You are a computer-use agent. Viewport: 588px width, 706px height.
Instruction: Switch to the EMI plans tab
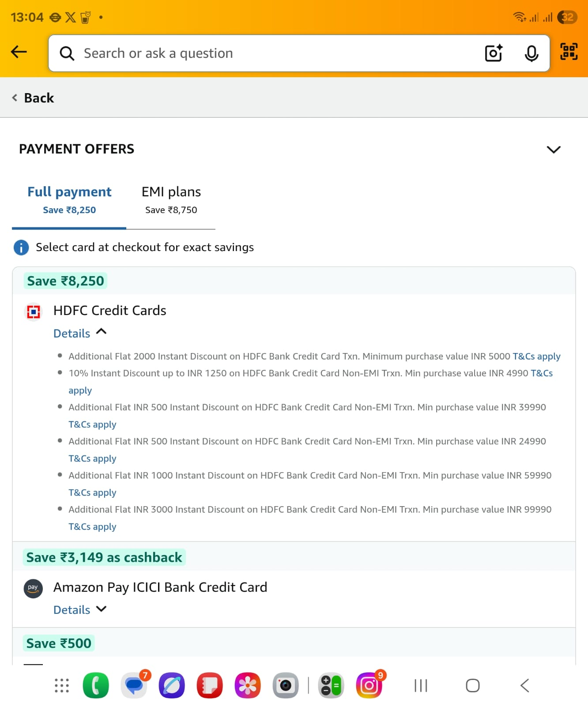pyautogui.click(x=171, y=199)
